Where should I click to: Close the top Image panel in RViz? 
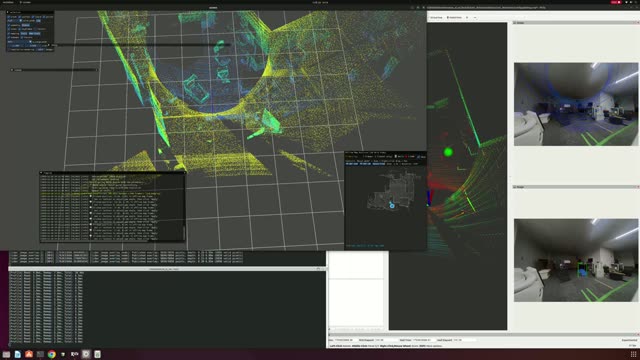pyautogui.click(x=638, y=23)
